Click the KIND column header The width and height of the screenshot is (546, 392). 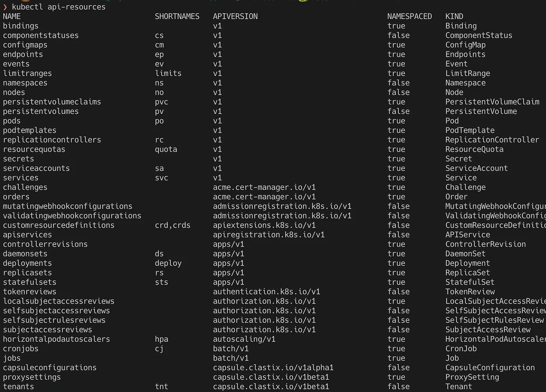click(454, 16)
